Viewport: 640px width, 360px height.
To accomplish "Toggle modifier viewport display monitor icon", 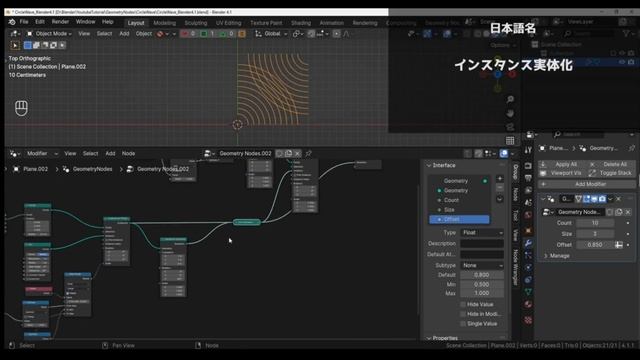I will click(x=594, y=199).
